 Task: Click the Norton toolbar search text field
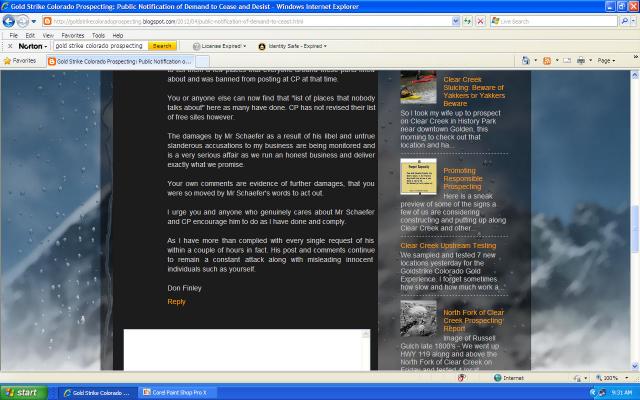(100, 46)
